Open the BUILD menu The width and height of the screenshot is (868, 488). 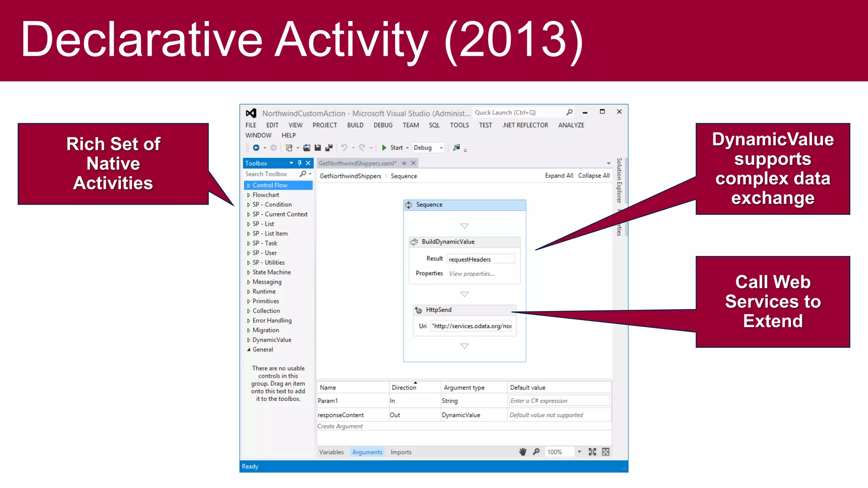coord(355,125)
